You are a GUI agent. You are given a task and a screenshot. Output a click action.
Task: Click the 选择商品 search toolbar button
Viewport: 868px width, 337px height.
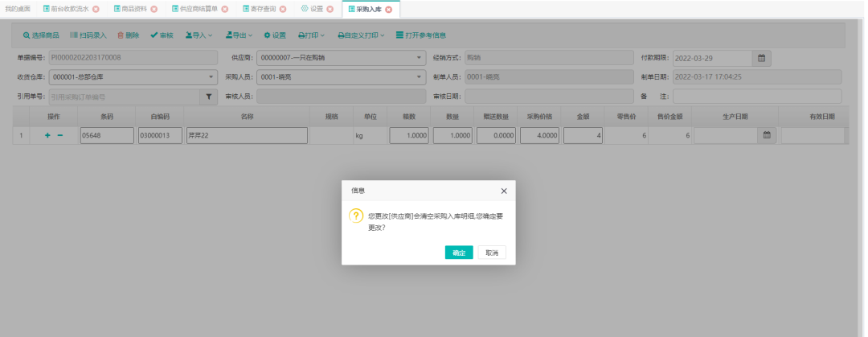click(40, 35)
